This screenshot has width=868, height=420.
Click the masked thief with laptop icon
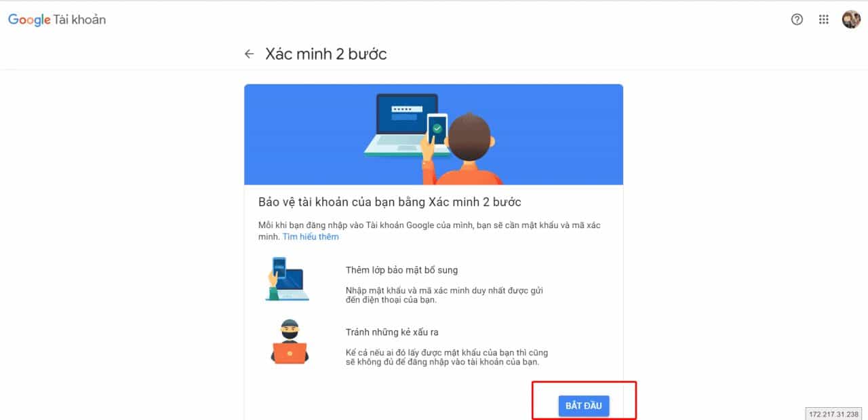[290, 341]
